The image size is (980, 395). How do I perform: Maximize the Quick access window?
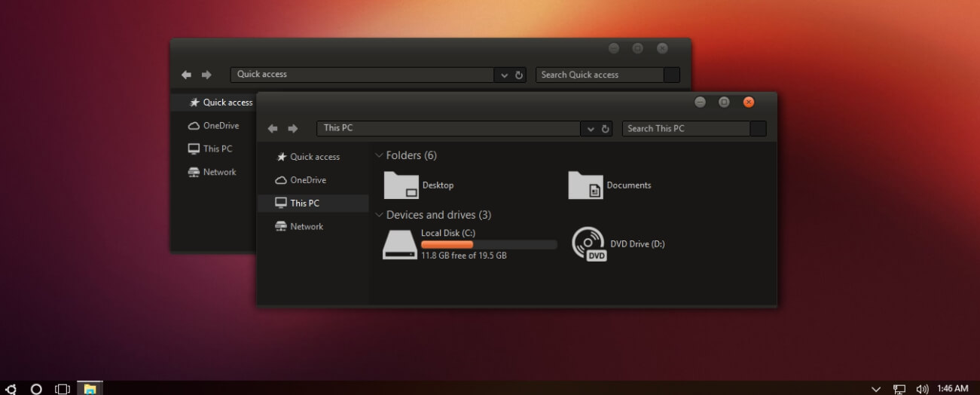(638, 48)
